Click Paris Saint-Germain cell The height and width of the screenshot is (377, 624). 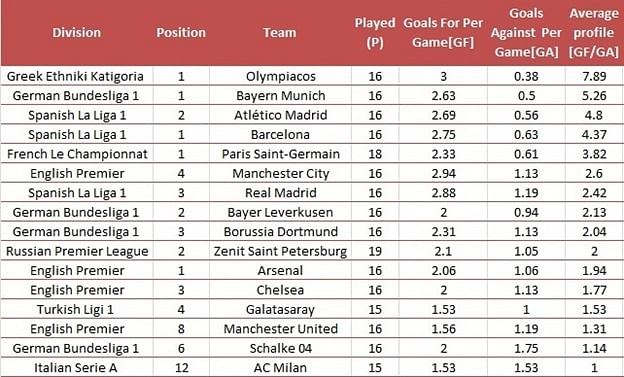click(281, 154)
